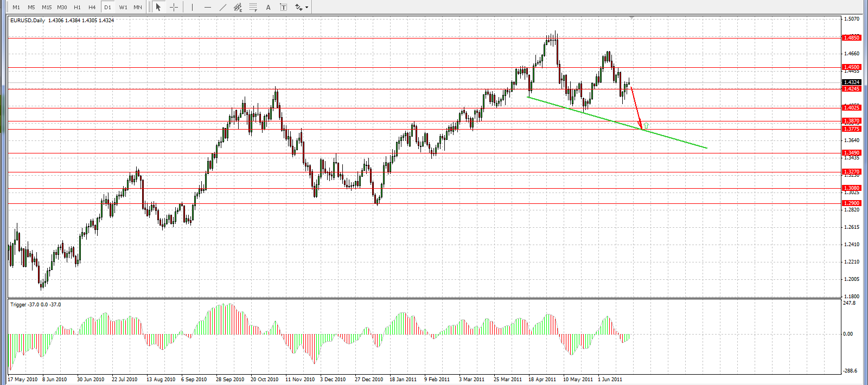The image size is (868, 385).
Task: Select the MN monthly timeframe
Action: [x=138, y=7]
